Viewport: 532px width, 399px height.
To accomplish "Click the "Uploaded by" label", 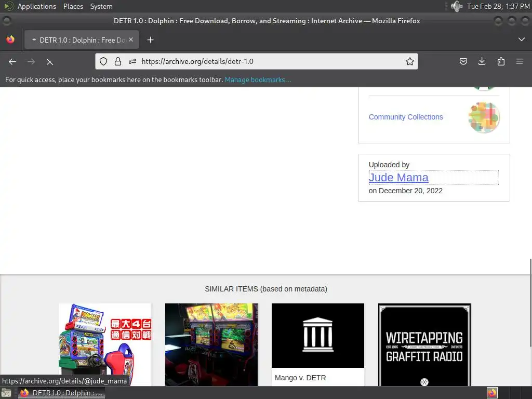I will tap(389, 165).
